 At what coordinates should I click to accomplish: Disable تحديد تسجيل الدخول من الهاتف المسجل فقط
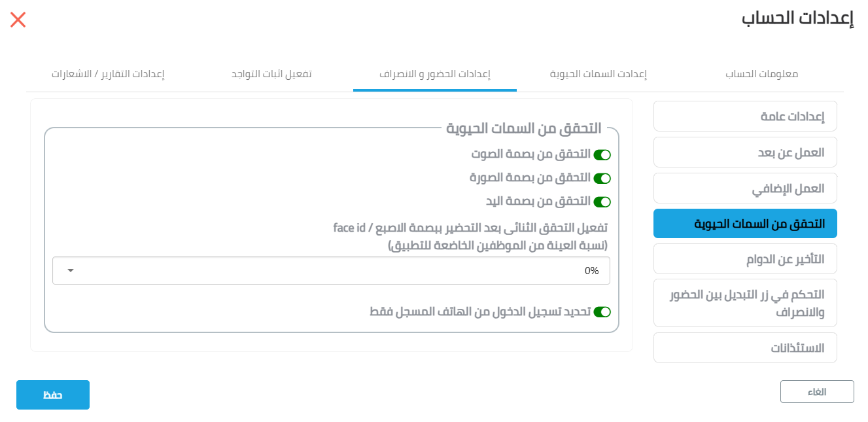[602, 312]
